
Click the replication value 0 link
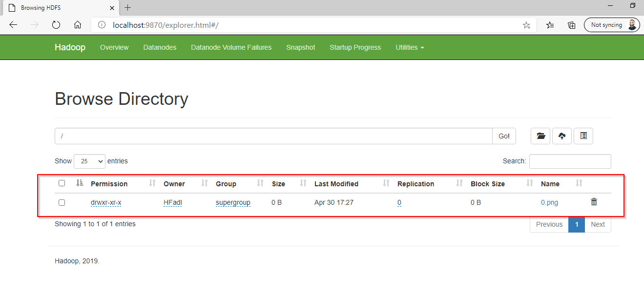coord(399,202)
